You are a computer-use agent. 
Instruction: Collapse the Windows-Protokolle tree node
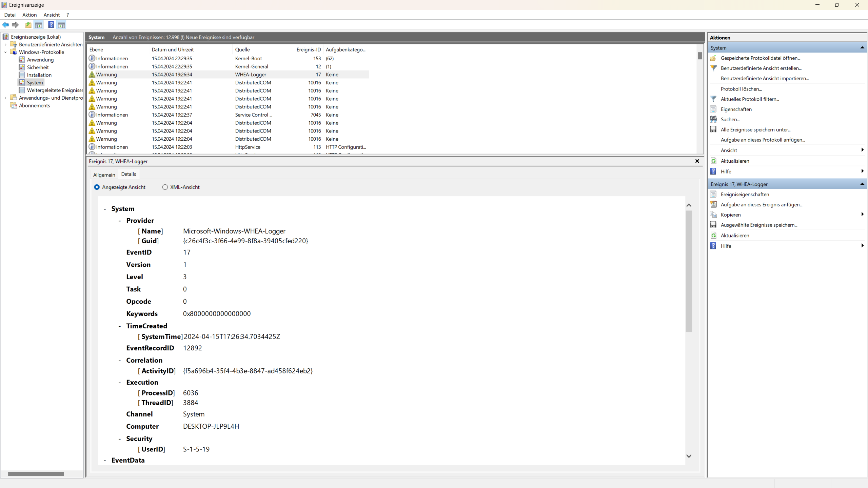tap(5, 52)
